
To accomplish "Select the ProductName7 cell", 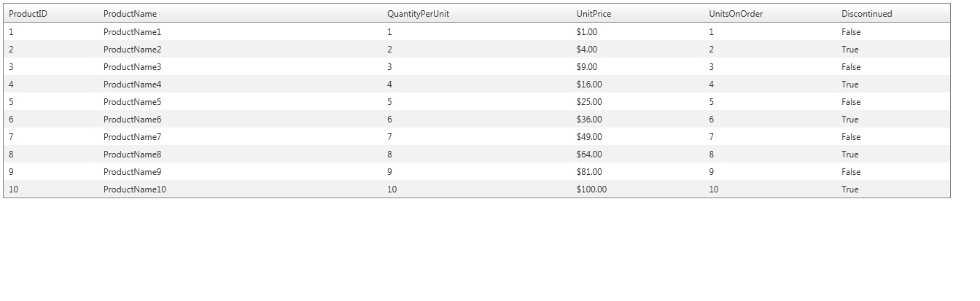I will point(132,137).
